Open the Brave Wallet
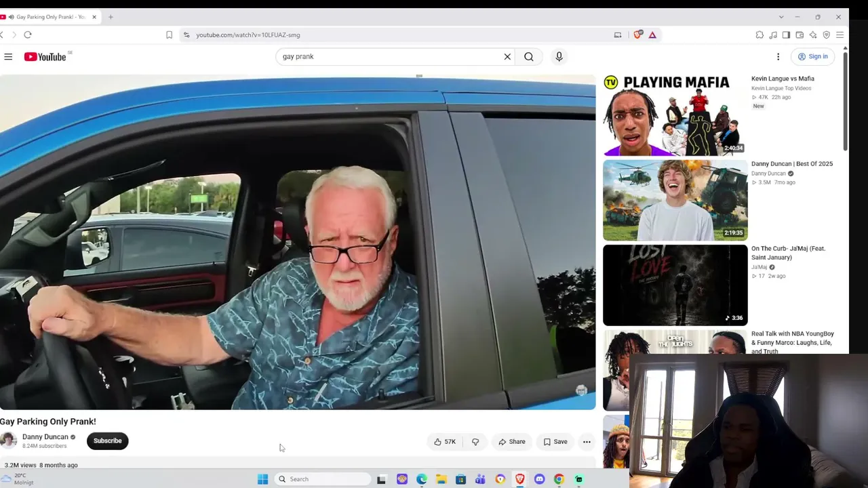868x488 pixels. pyautogui.click(x=800, y=35)
